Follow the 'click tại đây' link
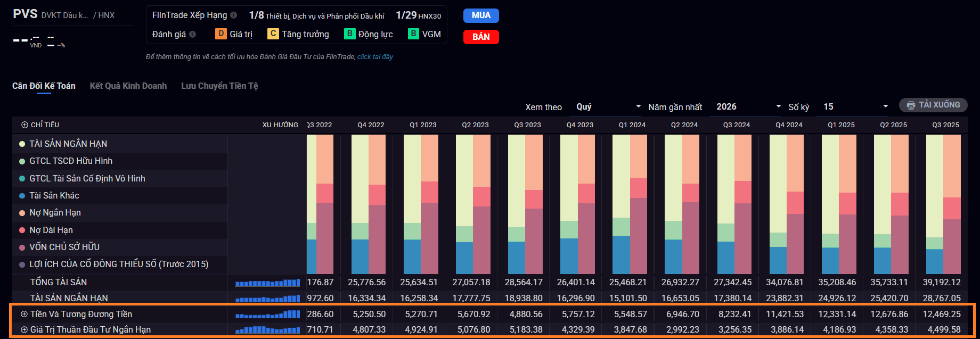The image size is (980, 339). pos(375,57)
